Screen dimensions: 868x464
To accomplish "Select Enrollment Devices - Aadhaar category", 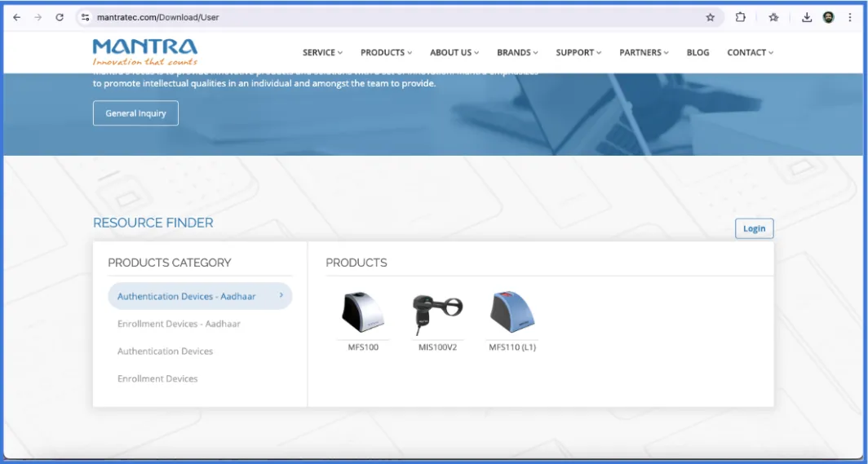I will click(x=179, y=324).
